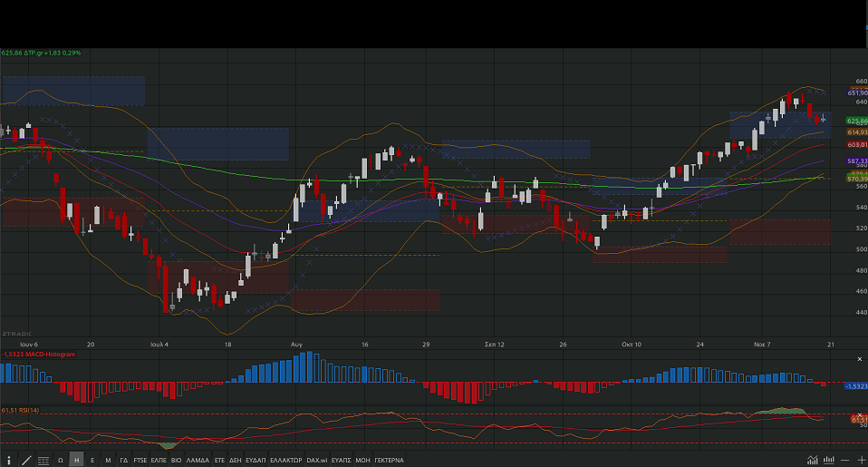Click the Νοε 7 date label
Image resolution: width=868 pixels, height=467 pixels.
coord(762,345)
